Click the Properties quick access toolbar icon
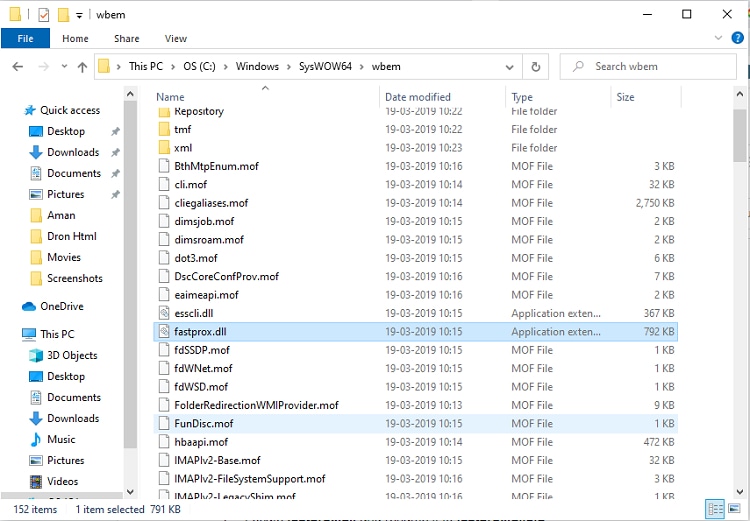 [x=44, y=15]
